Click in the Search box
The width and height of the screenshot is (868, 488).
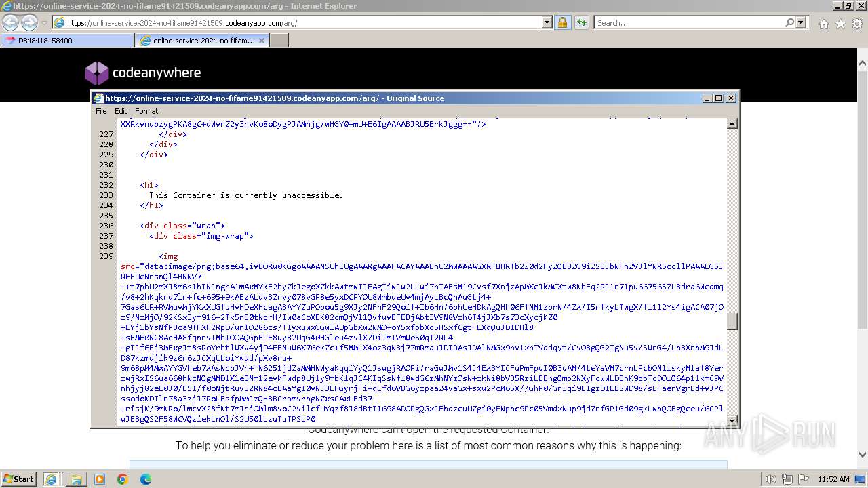689,22
